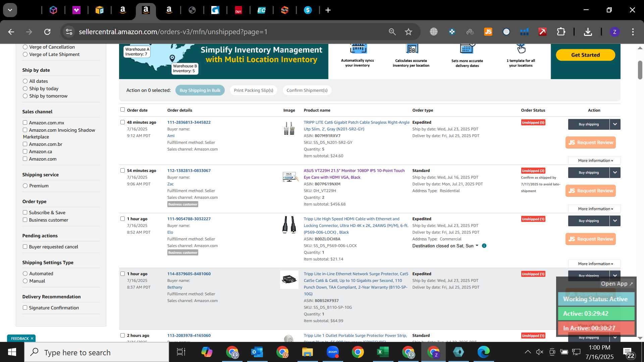Toggle the select-all orders checkbox
This screenshot has width=644, height=362.
tap(122, 110)
